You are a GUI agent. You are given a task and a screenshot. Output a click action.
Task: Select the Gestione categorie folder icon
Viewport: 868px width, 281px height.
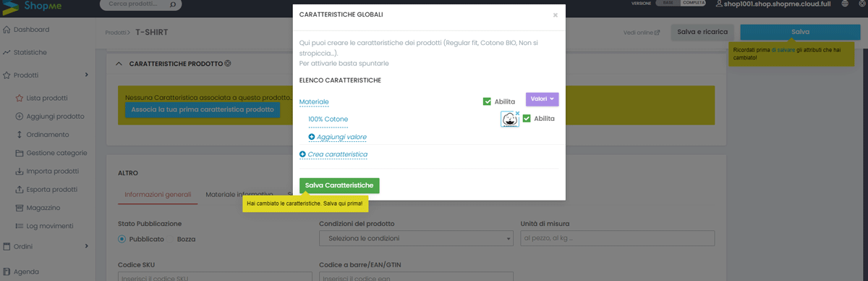click(20, 153)
